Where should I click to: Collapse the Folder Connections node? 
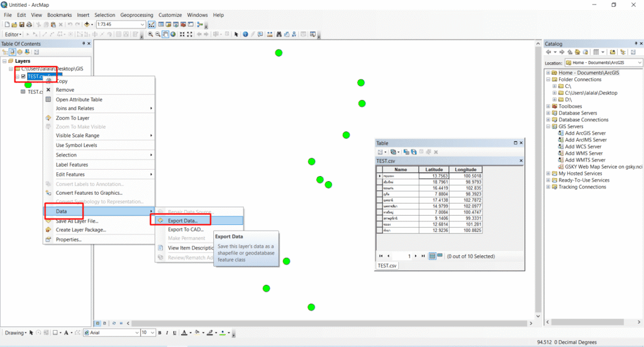(548, 80)
